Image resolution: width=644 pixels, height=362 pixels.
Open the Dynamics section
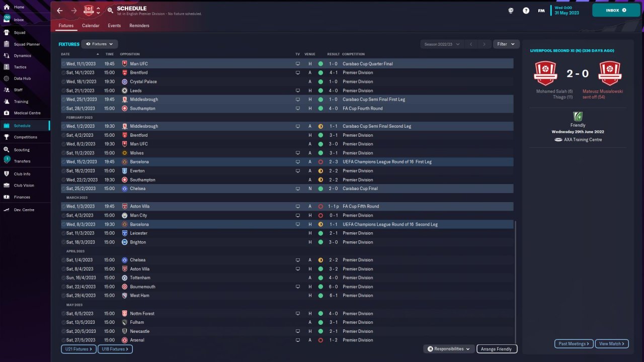tap(22, 56)
